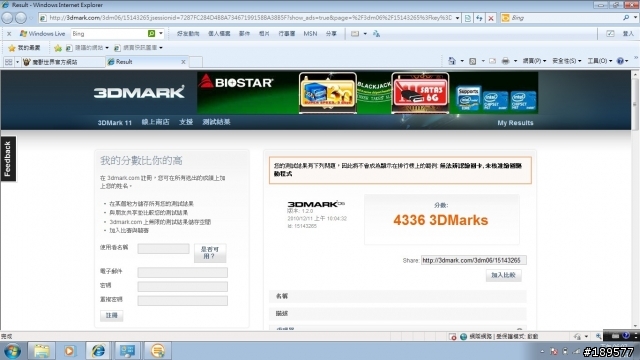Open the address bar dropdown arrow
This screenshot has width=640, height=360.
click(458, 18)
